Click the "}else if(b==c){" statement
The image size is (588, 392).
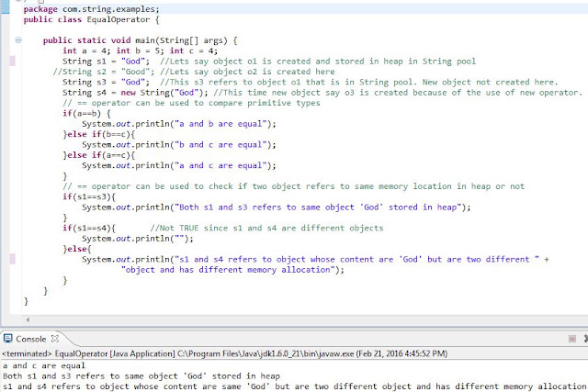(99, 134)
